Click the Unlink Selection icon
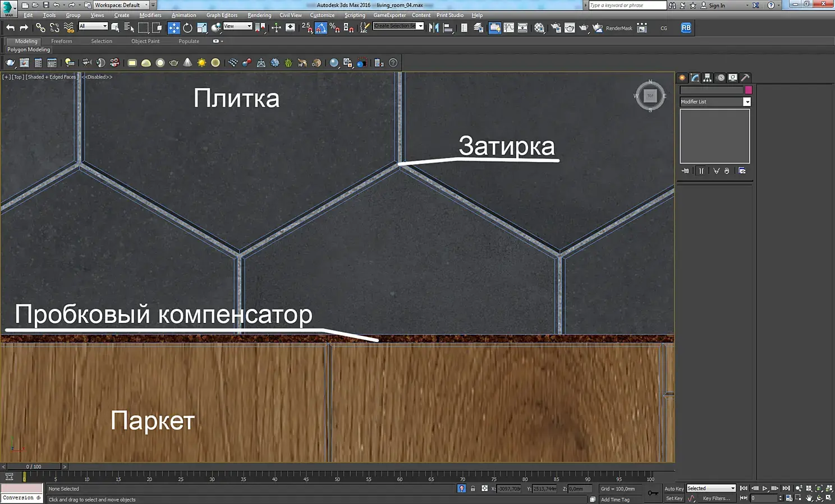Viewport: 835px width, 504px height. (54, 27)
